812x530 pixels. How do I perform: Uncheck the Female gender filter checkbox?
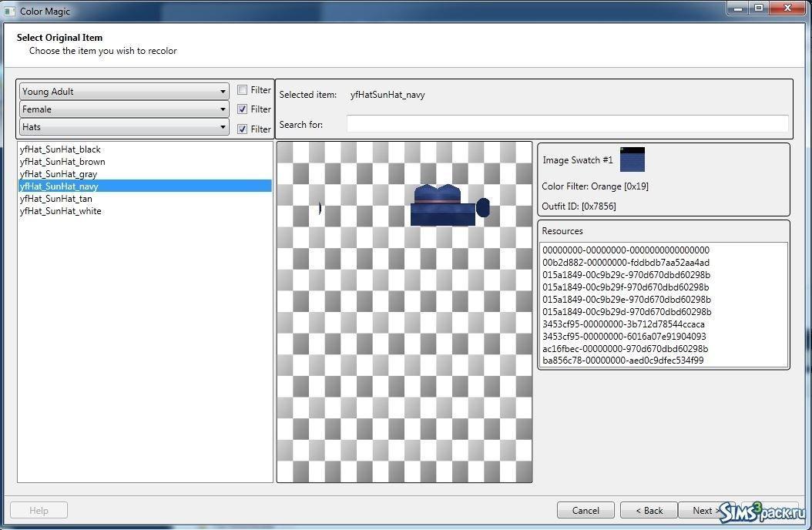pos(242,109)
